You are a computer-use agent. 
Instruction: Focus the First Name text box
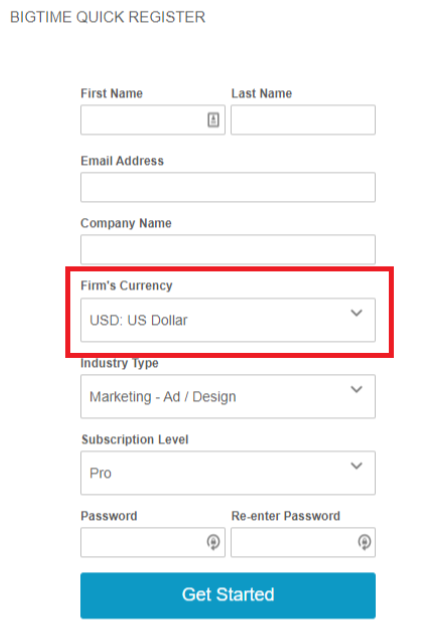click(153, 120)
